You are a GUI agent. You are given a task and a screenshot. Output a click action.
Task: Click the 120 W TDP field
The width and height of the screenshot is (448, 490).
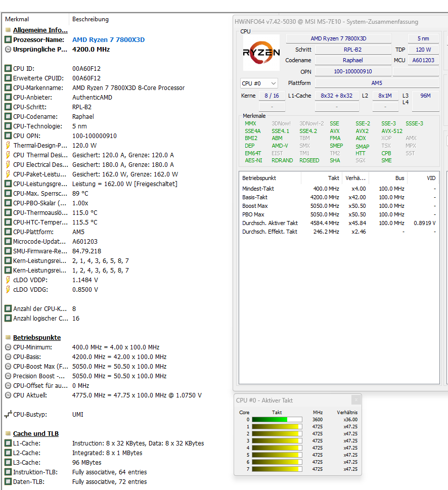423,50
